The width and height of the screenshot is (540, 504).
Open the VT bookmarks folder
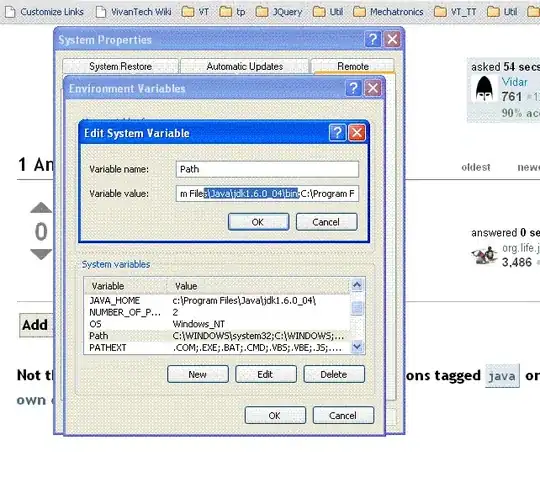click(x=195, y=12)
